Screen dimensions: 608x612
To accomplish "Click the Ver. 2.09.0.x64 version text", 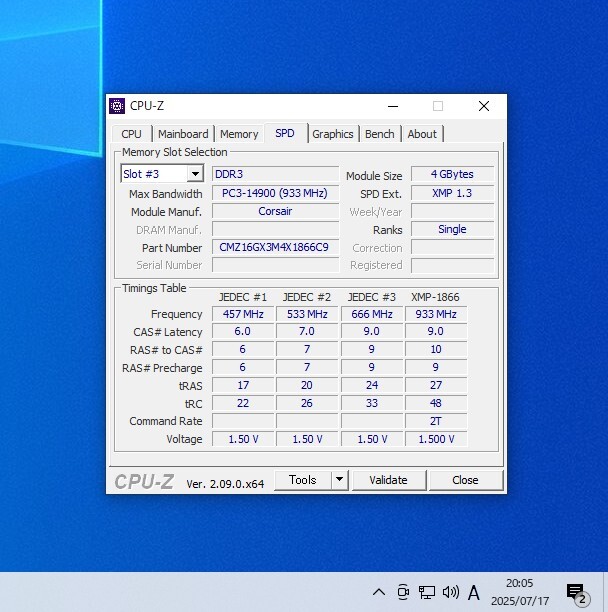I will (x=225, y=484).
